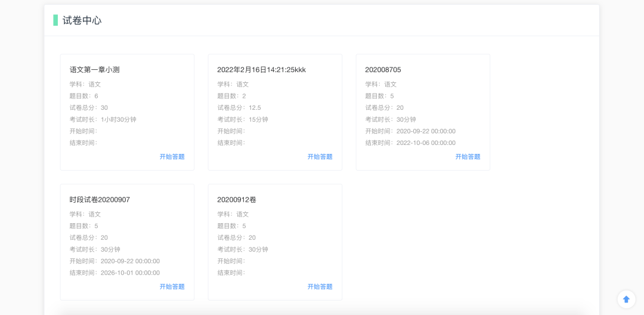Click the 语文第一章小测 card title

(94, 70)
